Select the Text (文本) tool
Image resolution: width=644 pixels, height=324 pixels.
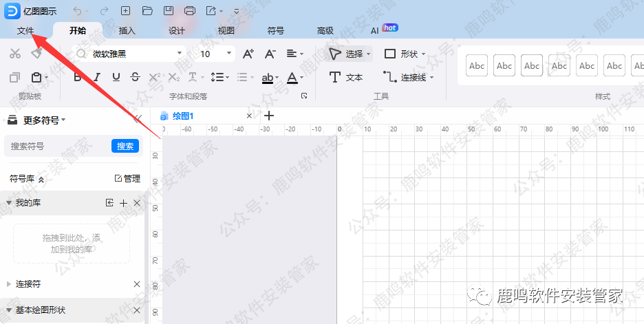pyautogui.click(x=346, y=77)
